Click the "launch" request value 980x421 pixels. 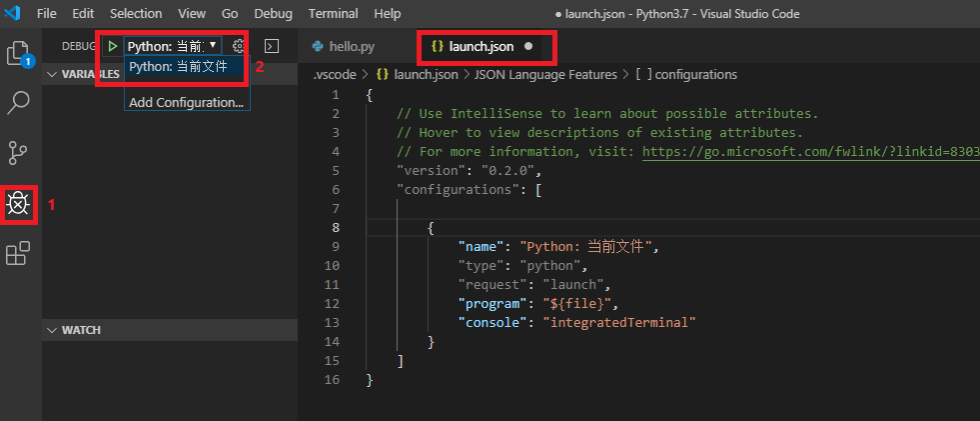click(575, 285)
